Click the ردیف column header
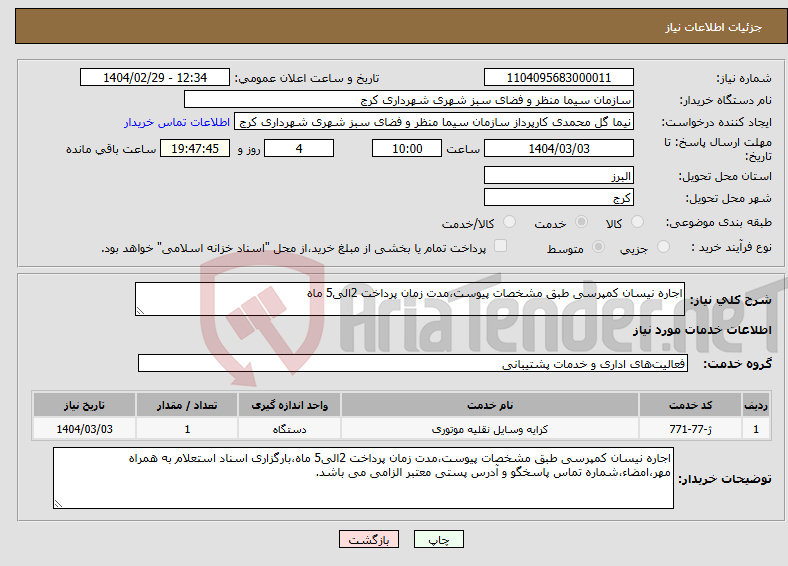This screenshot has height=566, width=788. pyautogui.click(x=756, y=405)
